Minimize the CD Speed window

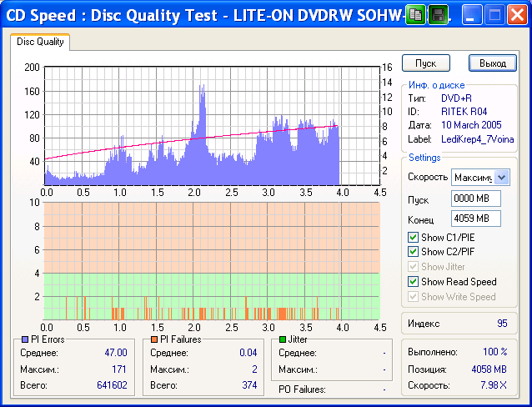point(473,14)
